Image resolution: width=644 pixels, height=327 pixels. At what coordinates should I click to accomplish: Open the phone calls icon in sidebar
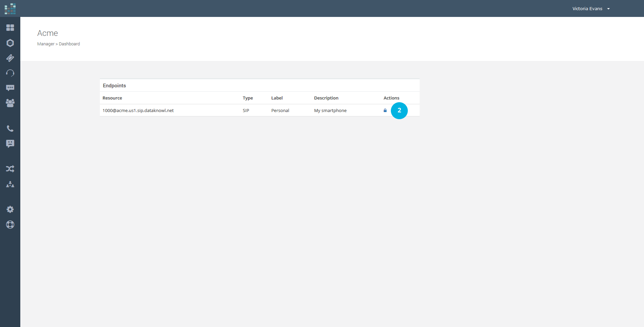[x=10, y=129]
